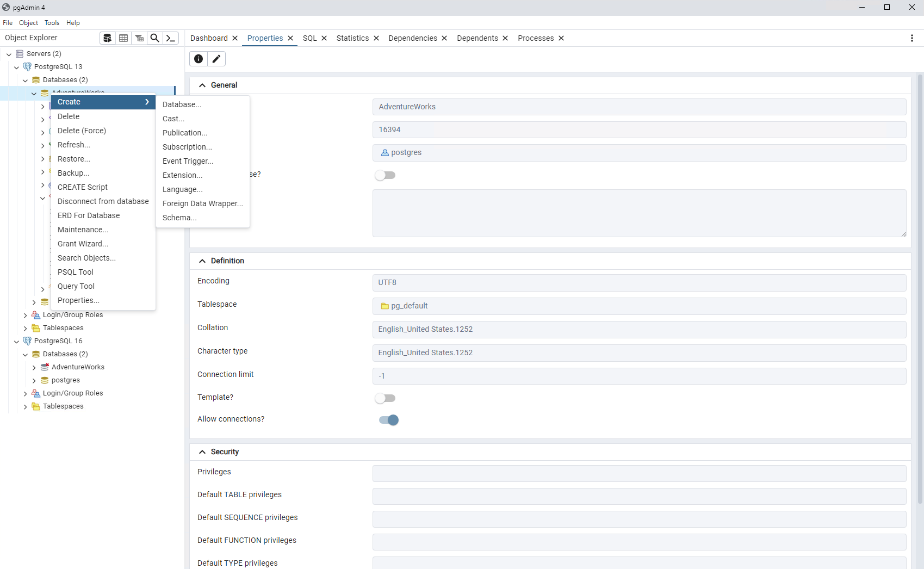This screenshot has width=924, height=569.
Task: Enable the Template toggle
Action: 386,398
